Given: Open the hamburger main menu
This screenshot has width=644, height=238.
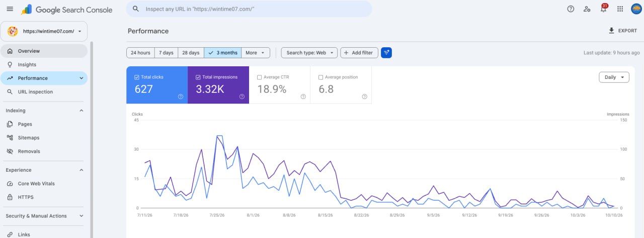Looking at the screenshot, I should pos(10,9).
